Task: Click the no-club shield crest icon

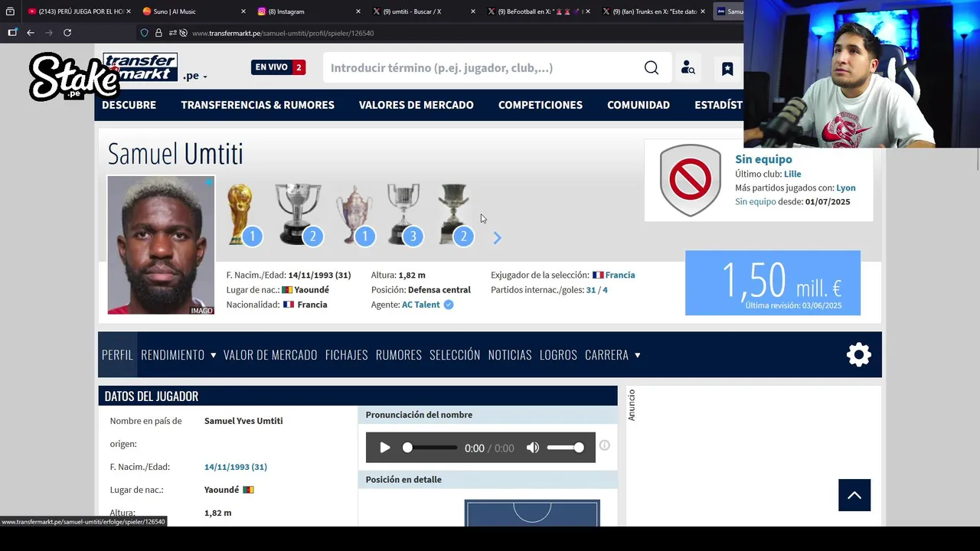Action: point(690,181)
